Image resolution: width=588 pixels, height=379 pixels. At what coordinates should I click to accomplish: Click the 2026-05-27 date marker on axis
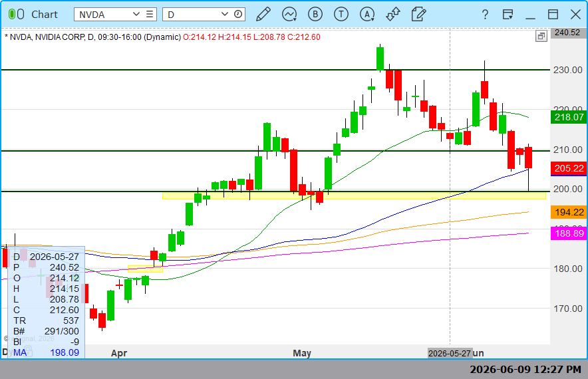449,353
